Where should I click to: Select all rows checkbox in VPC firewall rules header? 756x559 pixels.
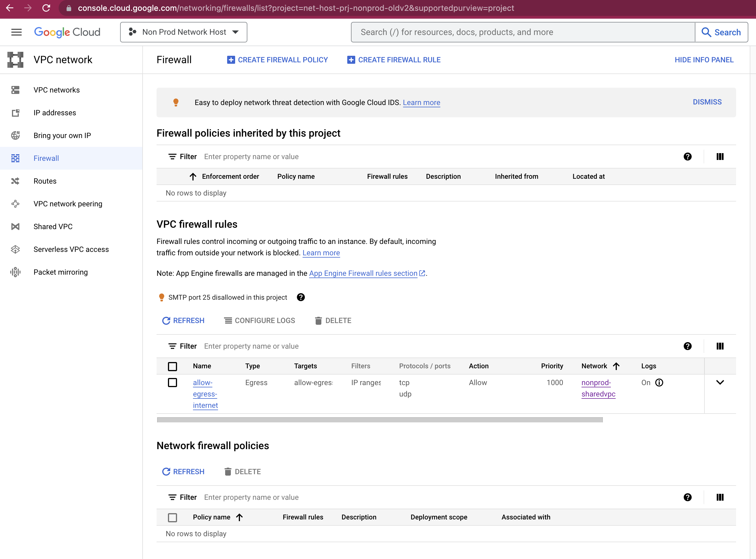pyautogui.click(x=172, y=366)
